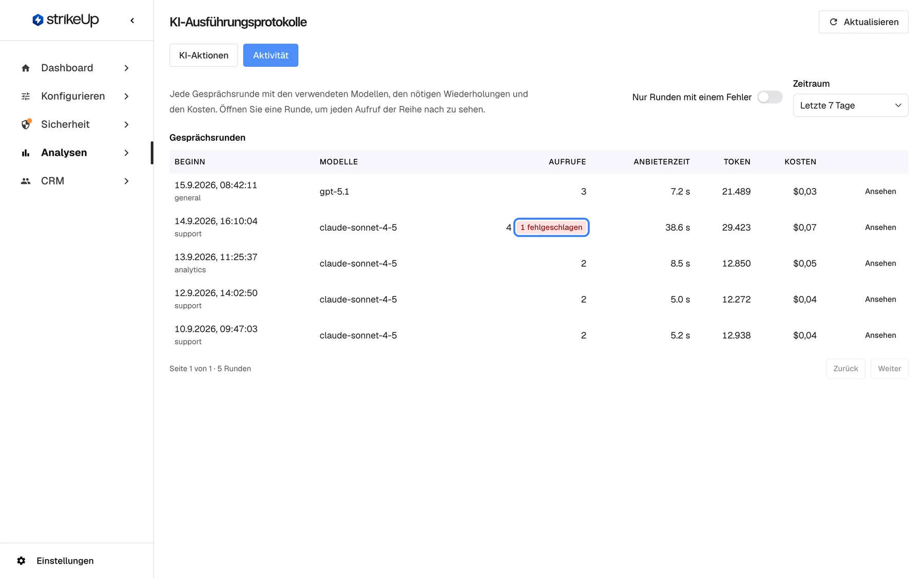Click Ansehen for the 13.9.2026 analytics round
The height and width of the screenshot is (578, 924).
880,263
